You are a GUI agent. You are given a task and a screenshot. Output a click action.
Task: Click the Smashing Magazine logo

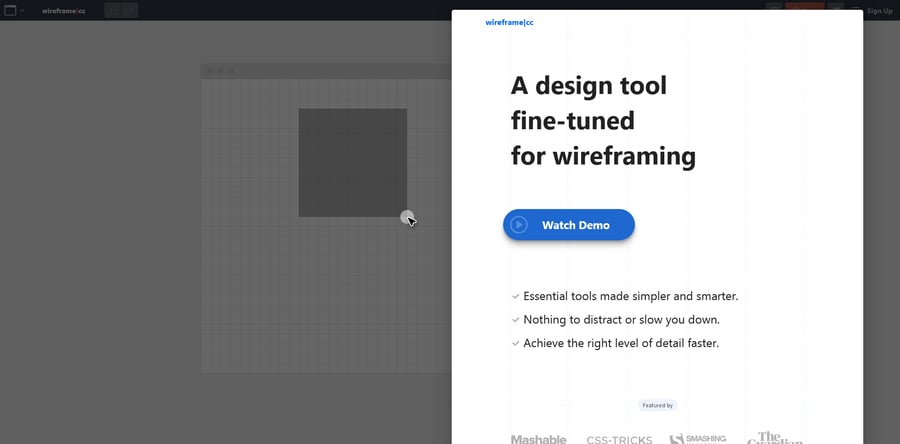698,439
